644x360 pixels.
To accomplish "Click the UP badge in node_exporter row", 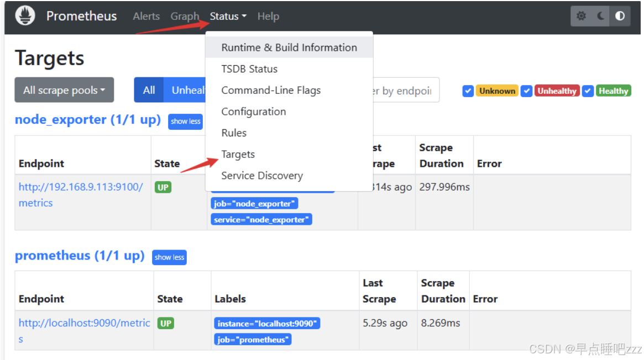I will [163, 187].
